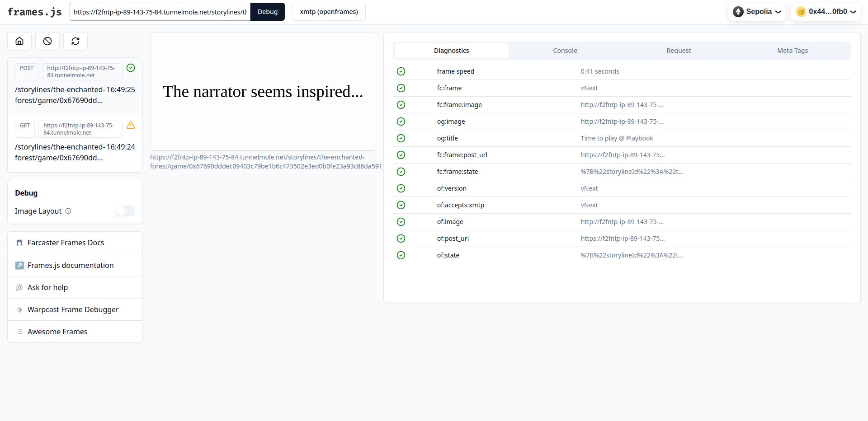Screen dimensions: 868x421
Task: Click check icon in of:post_url row
Action: tap(401, 239)
